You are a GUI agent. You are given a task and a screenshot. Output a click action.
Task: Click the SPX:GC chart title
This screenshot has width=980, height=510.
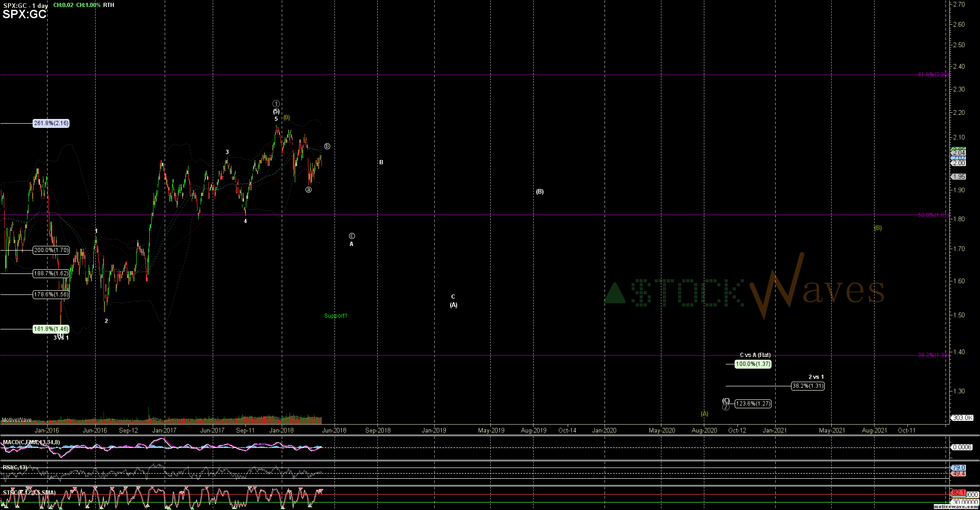coord(25,14)
